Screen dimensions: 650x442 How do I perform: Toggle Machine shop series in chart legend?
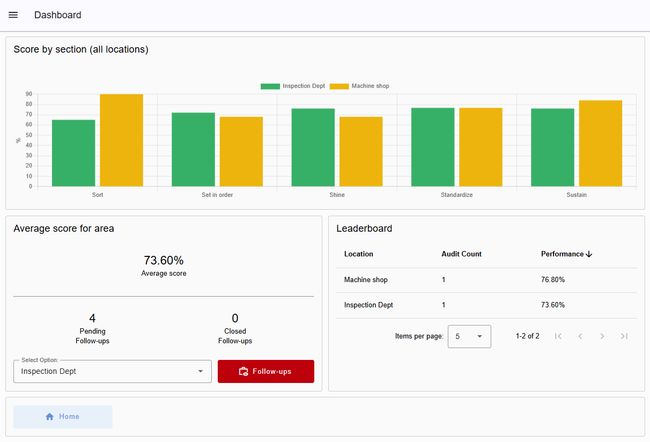click(359, 86)
